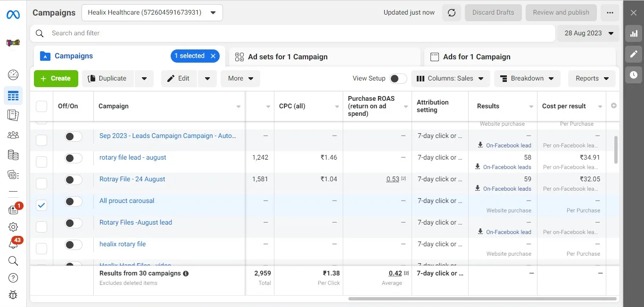Turn on the All prouct carousal toggle
The image size is (644, 307).
(x=74, y=202)
